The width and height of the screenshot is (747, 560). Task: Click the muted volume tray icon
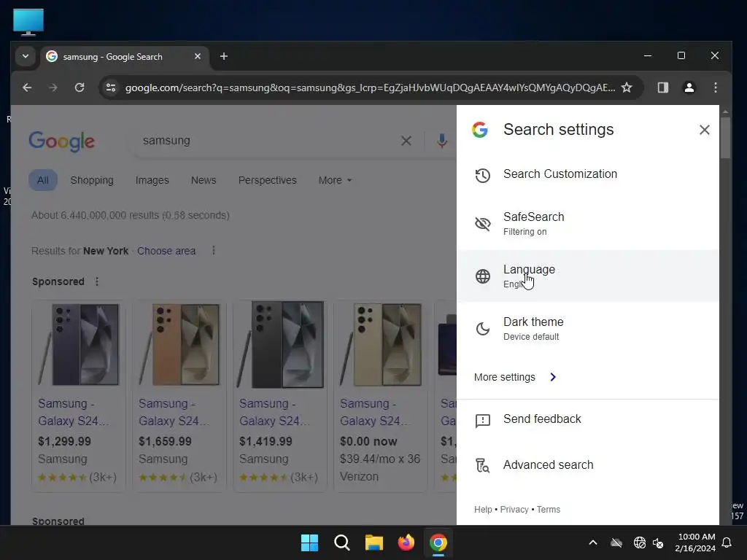click(658, 542)
